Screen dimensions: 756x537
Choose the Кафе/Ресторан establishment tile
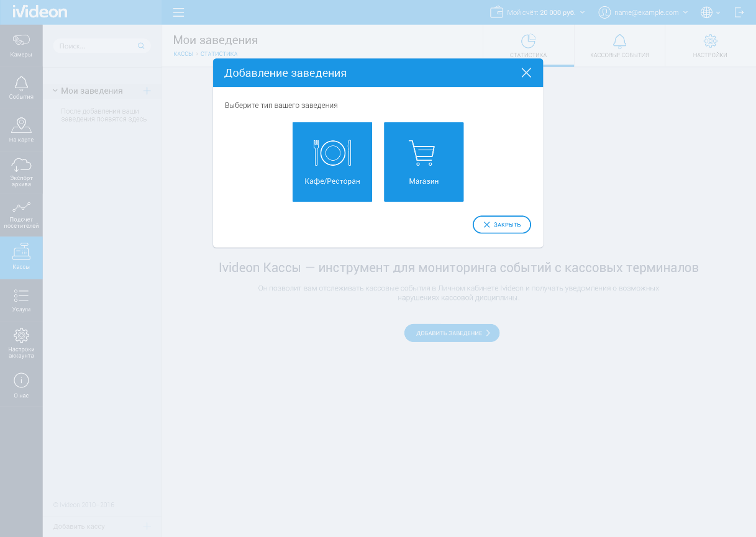tap(332, 162)
